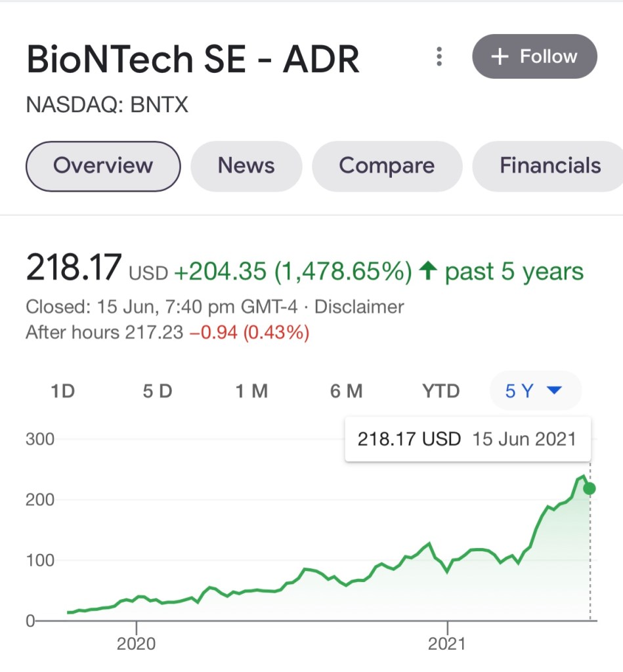
Task: Click the green dot on the price chart
Action: tap(590, 488)
